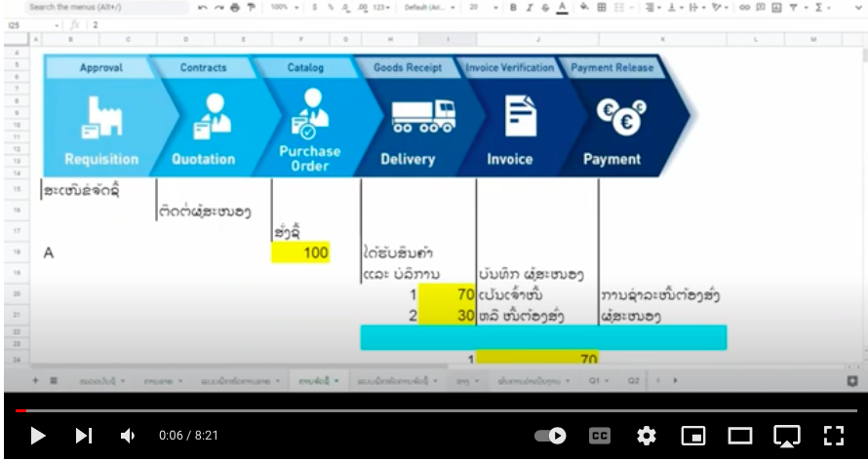Click the All sheets list icon

click(x=54, y=381)
